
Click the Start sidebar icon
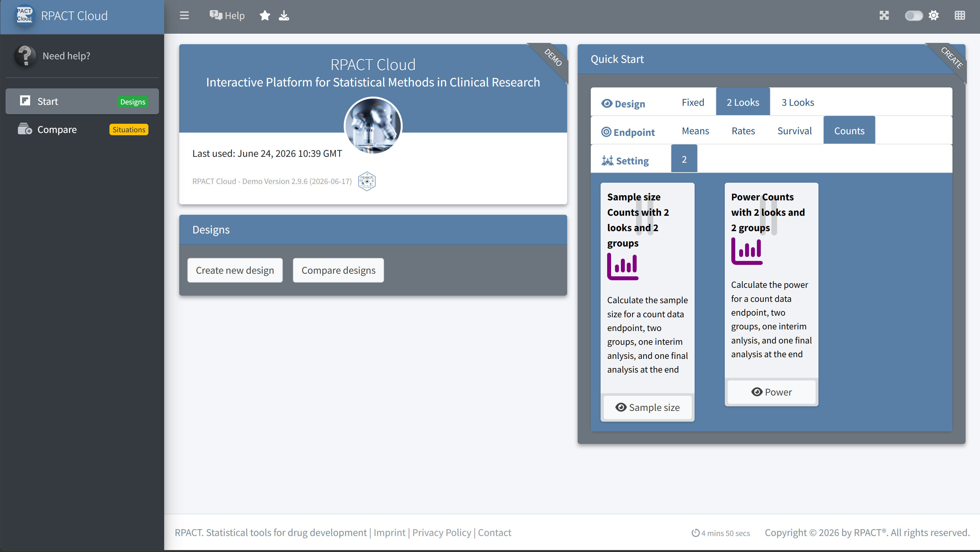[x=25, y=101]
